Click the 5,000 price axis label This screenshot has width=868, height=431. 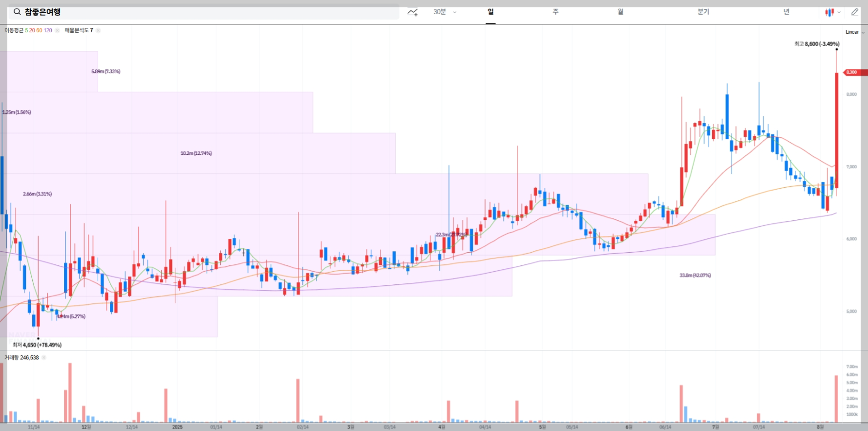pyautogui.click(x=851, y=311)
